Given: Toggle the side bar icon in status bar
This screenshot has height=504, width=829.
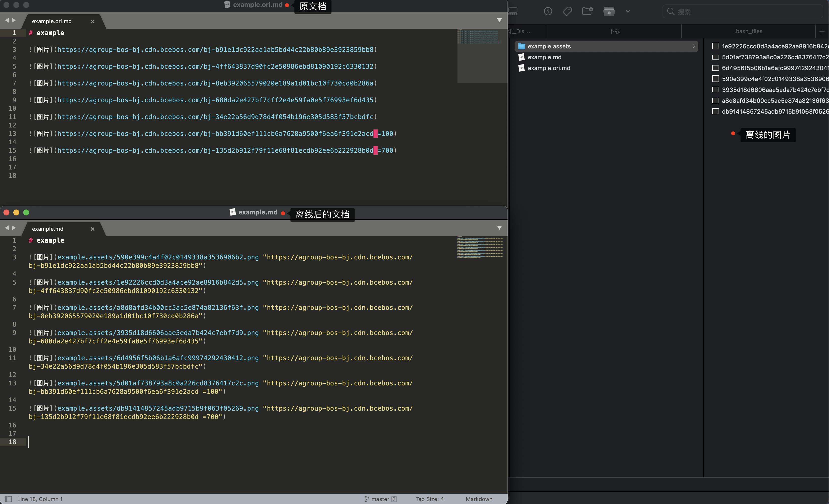Looking at the screenshot, I should pos(9,499).
